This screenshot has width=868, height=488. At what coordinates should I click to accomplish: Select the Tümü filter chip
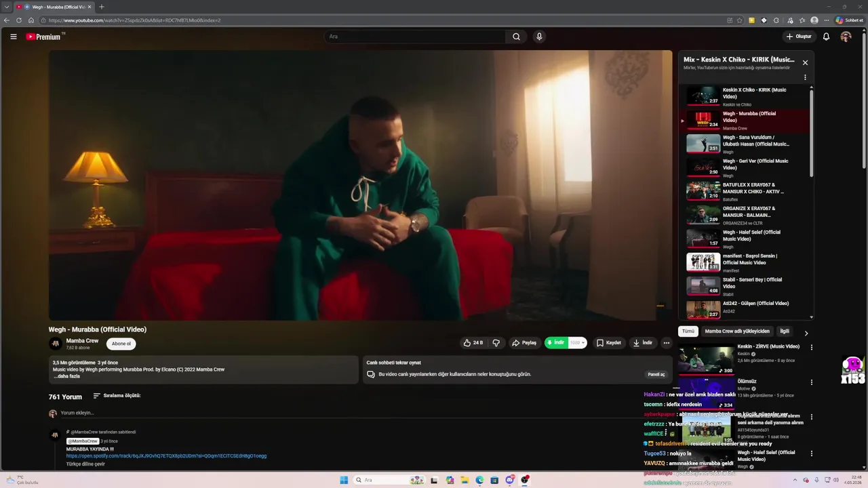click(x=688, y=331)
